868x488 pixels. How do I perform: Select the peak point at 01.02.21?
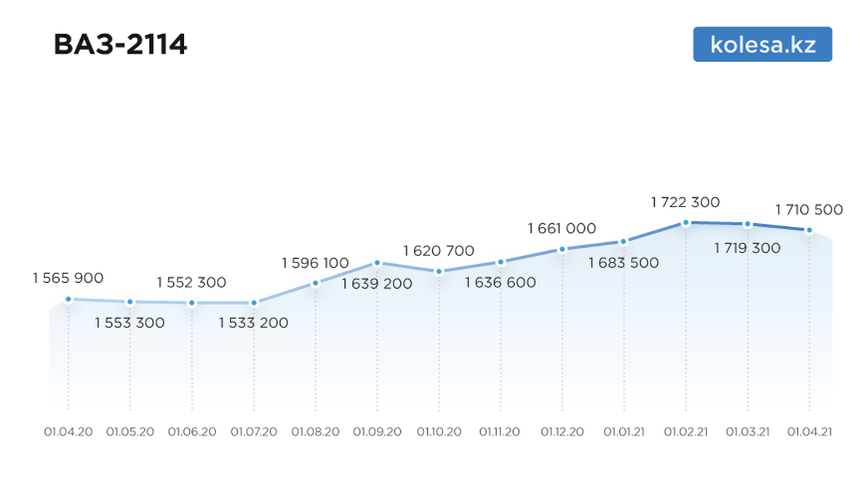click(x=685, y=223)
